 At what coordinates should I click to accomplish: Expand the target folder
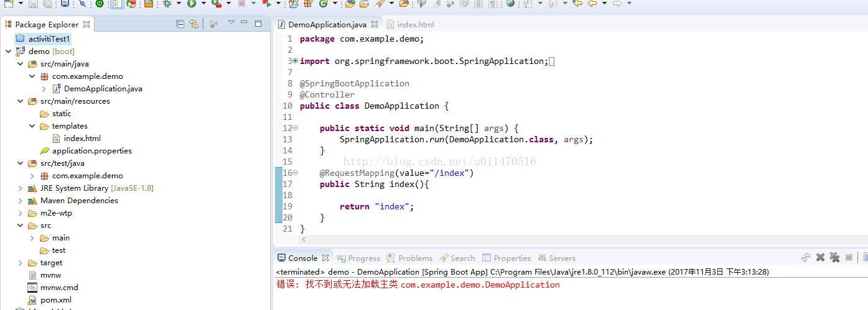click(20, 263)
